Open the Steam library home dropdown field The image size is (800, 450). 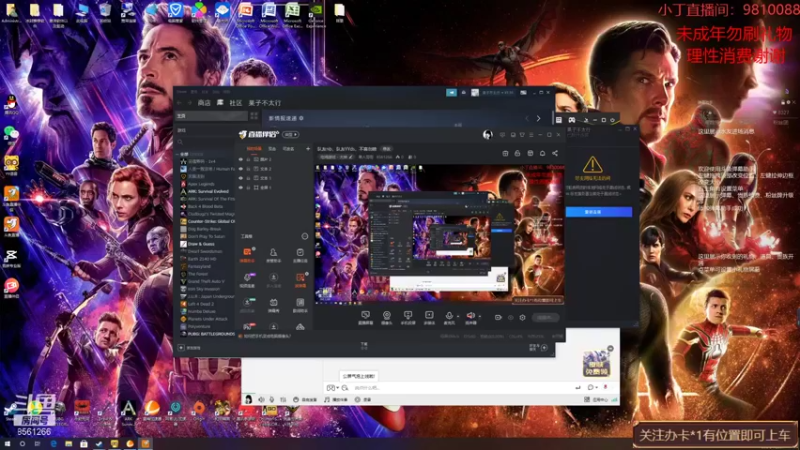[211, 116]
